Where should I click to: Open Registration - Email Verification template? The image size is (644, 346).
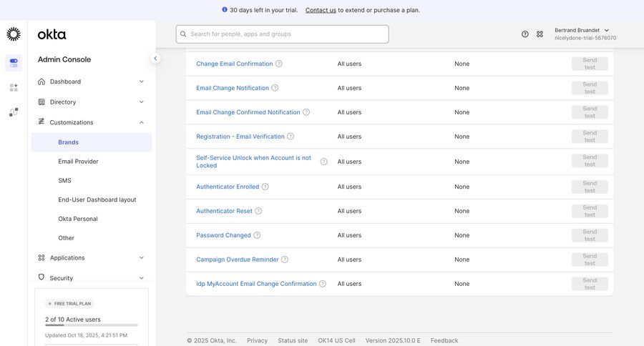point(240,137)
